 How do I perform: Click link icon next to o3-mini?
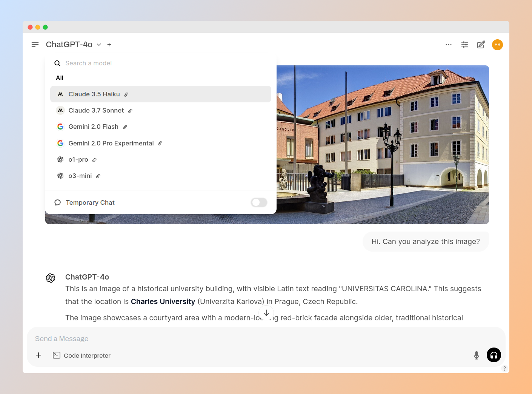click(x=98, y=176)
